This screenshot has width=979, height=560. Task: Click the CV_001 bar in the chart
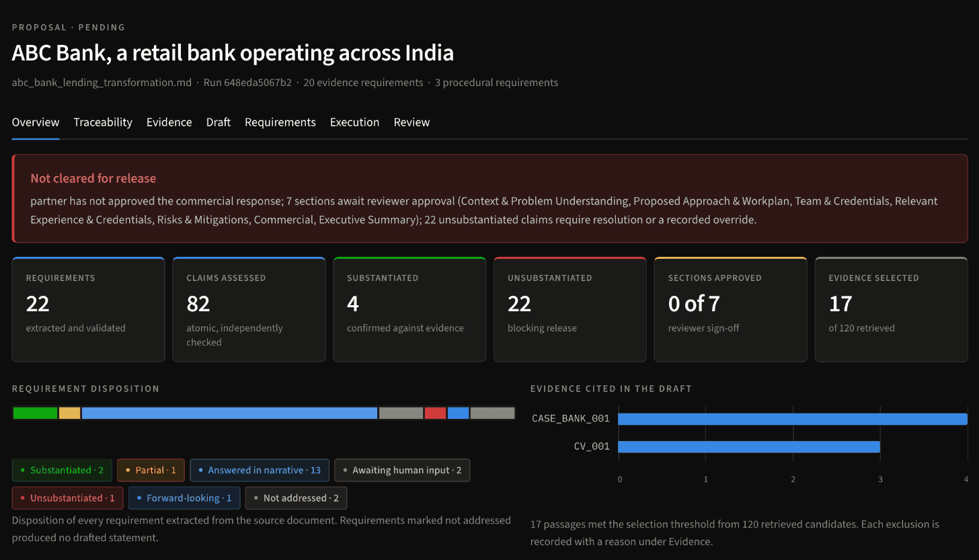pos(749,446)
